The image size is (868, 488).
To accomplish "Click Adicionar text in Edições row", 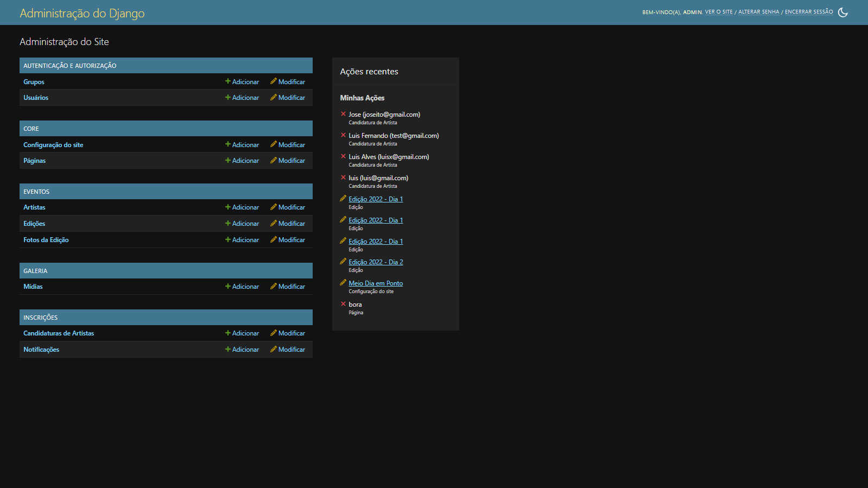I will pyautogui.click(x=245, y=224).
